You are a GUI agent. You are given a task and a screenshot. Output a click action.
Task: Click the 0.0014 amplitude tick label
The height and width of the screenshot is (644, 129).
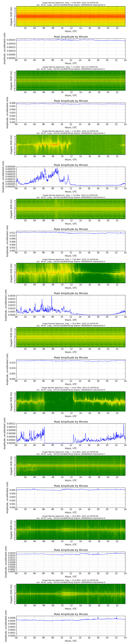pyautogui.click(x=11, y=556)
